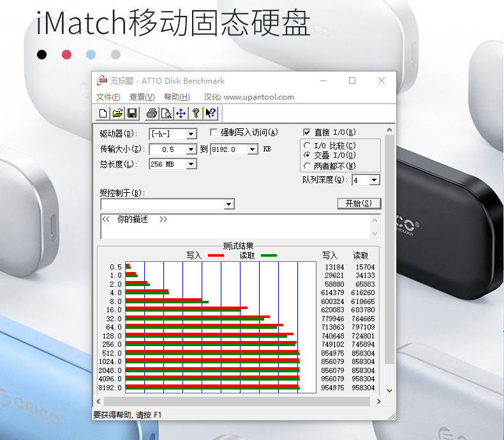This screenshot has height=440, width=504.
Task: Pick the red color dot
Action: (66, 54)
